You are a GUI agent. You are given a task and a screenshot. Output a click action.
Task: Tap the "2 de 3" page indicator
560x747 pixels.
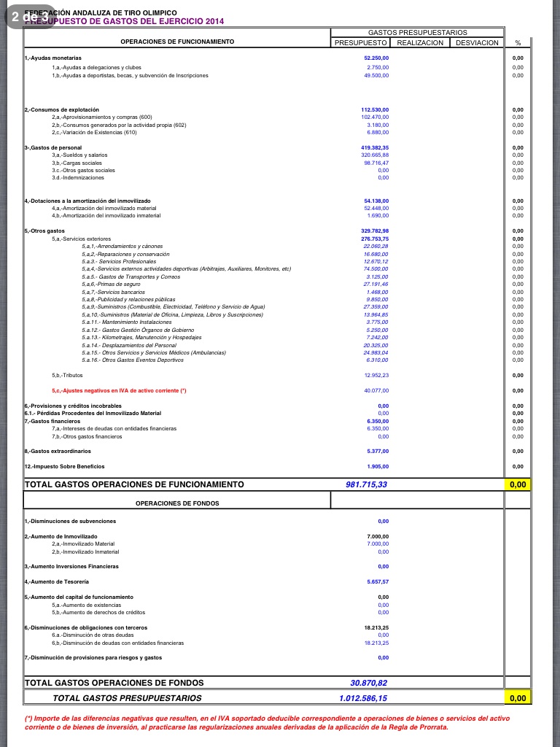coord(29,17)
